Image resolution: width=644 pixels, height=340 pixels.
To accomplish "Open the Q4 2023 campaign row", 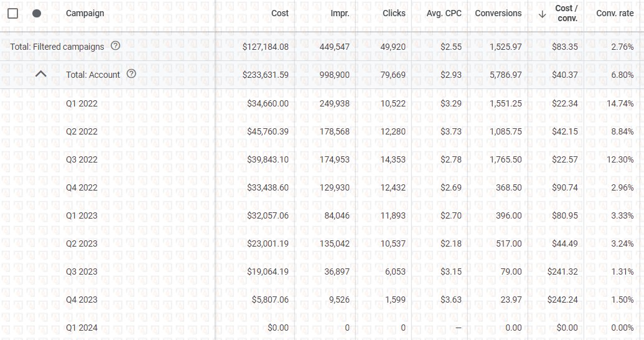I will [82, 300].
